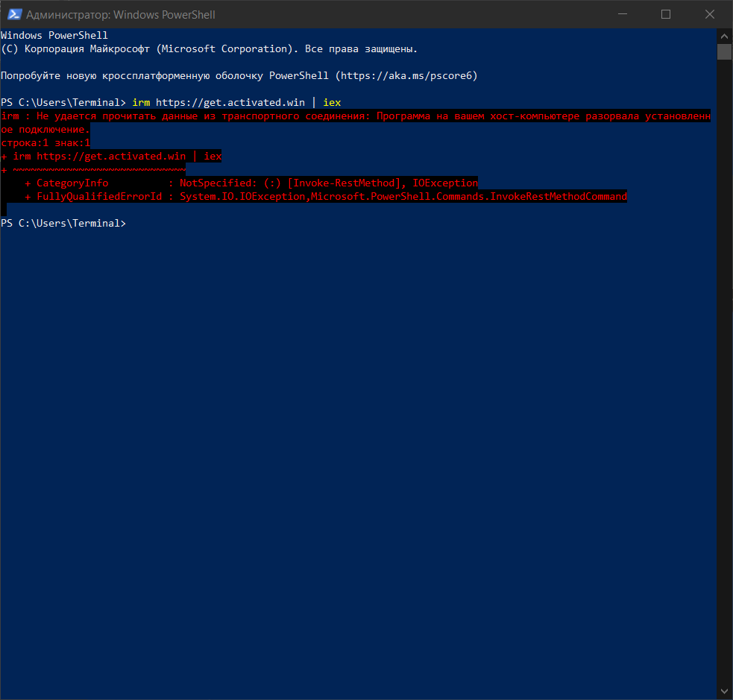Maximize the PowerShell window

coord(666,14)
